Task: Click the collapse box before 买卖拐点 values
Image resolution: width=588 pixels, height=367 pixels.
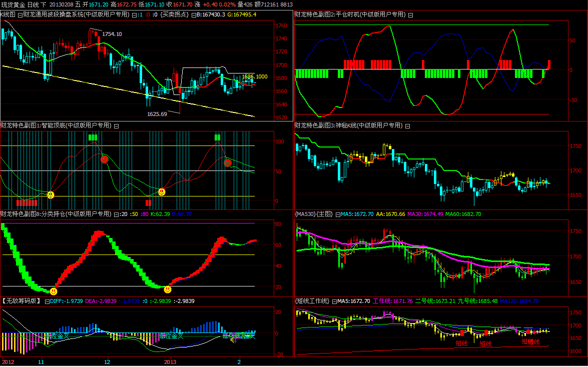Action: 134,15
